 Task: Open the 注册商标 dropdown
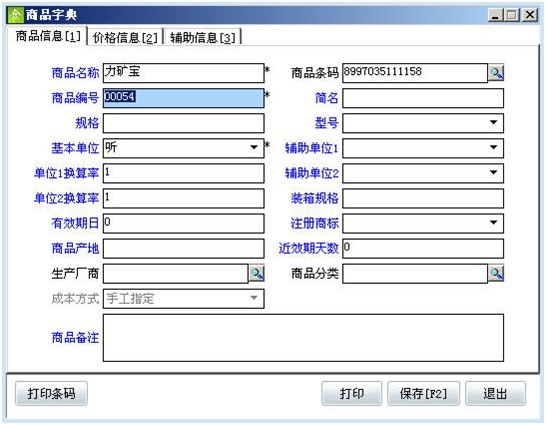pos(493,223)
